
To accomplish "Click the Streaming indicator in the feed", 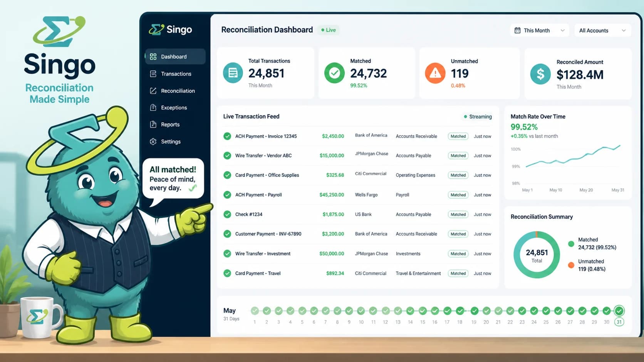I will (x=478, y=117).
